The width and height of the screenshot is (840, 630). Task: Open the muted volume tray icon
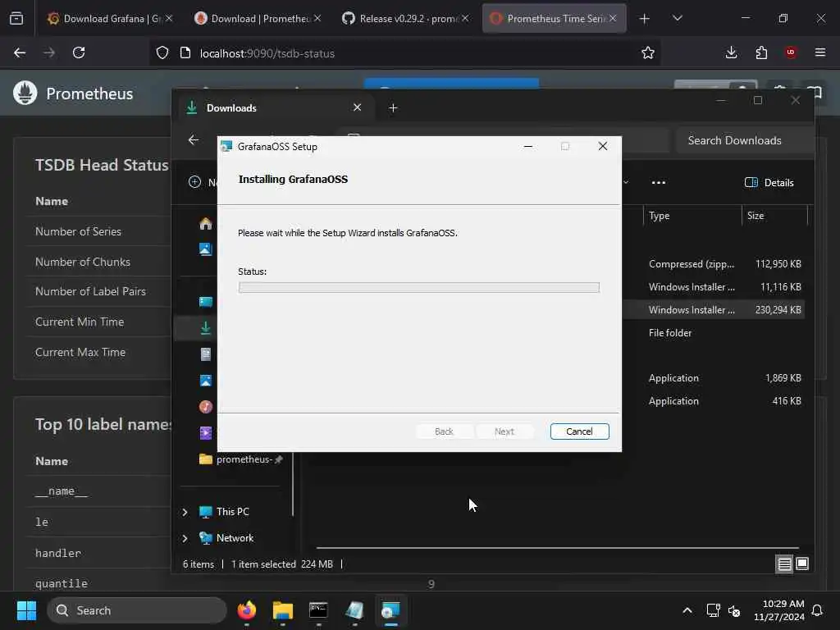pos(734,610)
